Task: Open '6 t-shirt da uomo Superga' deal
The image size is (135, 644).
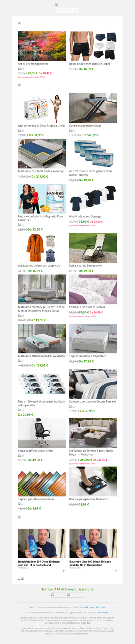Action: pos(85,216)
